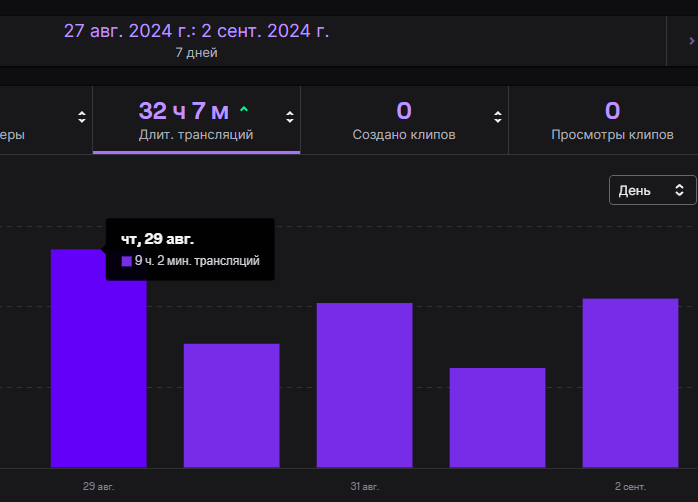Open the metric switcher arrows on the leftmost tab
This screenshot has width=698, height=502.
82,117
